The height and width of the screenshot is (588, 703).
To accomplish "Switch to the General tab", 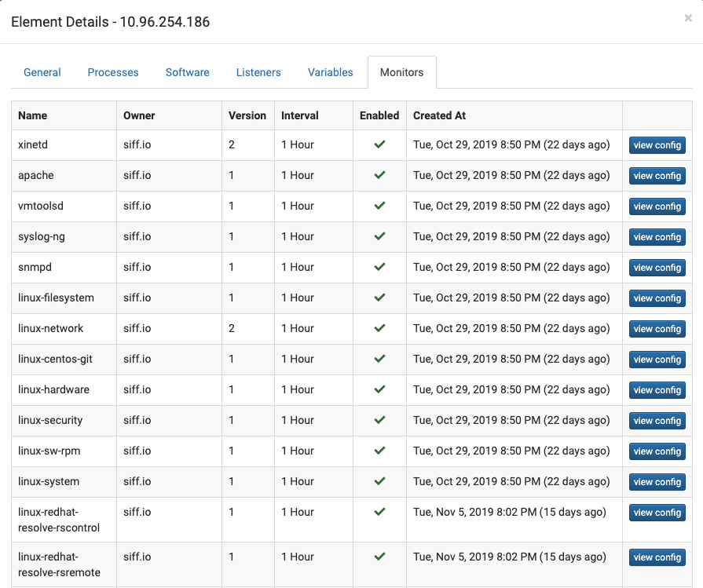I will pyautogui.click(x=42, y=72).
